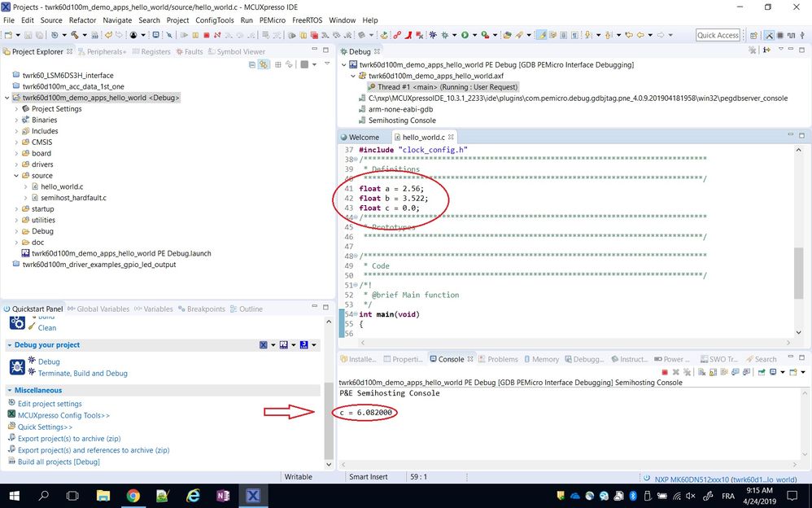This screenshot has height=508, width=812.
Task: Click the Develop perspective icon (highlighted)
Action: [770, 35]
